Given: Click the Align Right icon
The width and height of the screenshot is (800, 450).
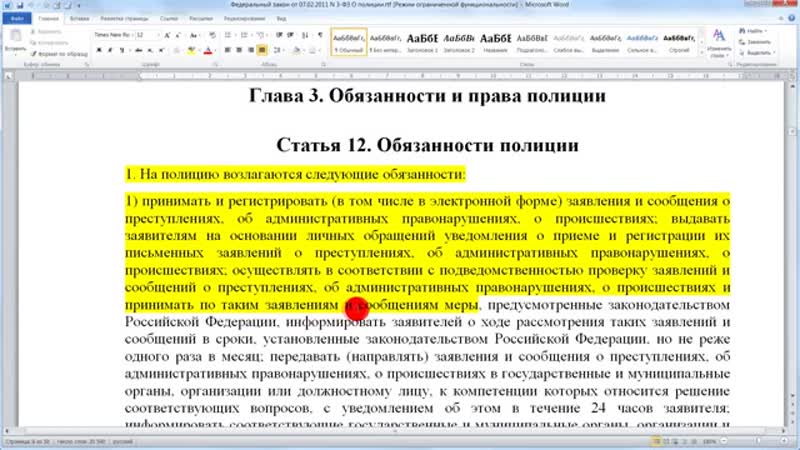Looking at the screenshot, I should (251, 50).
